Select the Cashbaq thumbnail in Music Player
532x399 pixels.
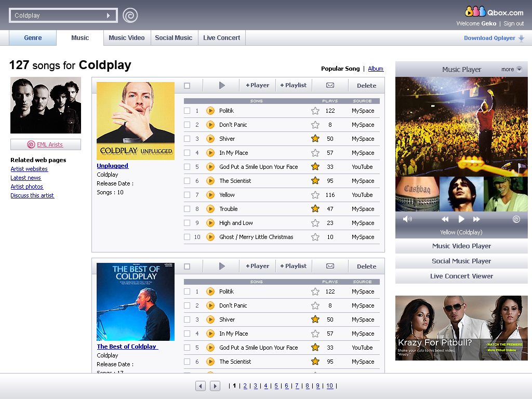point(417,194)
